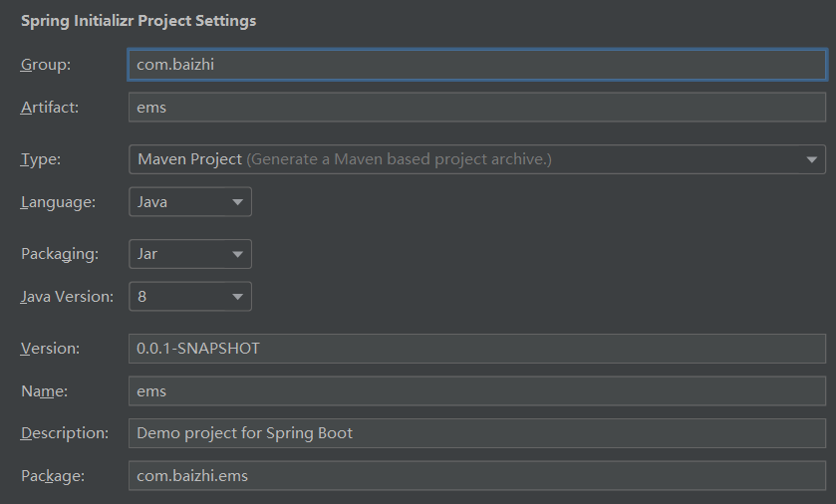Expand the Java Version dropdown
Image resolution: width=836 pixels, height=504 pixels.
pyautogui.click(x=189, y=297)
